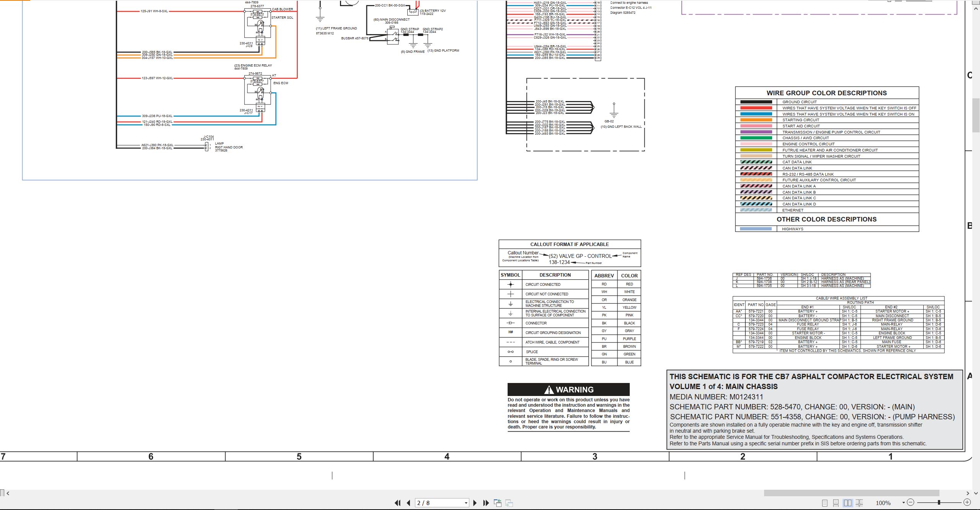Image resolution: width=980 pixels, height=510 pixels.
Task: Click the vertical scrollbar down arrow
Action: [x=976, y=494]
